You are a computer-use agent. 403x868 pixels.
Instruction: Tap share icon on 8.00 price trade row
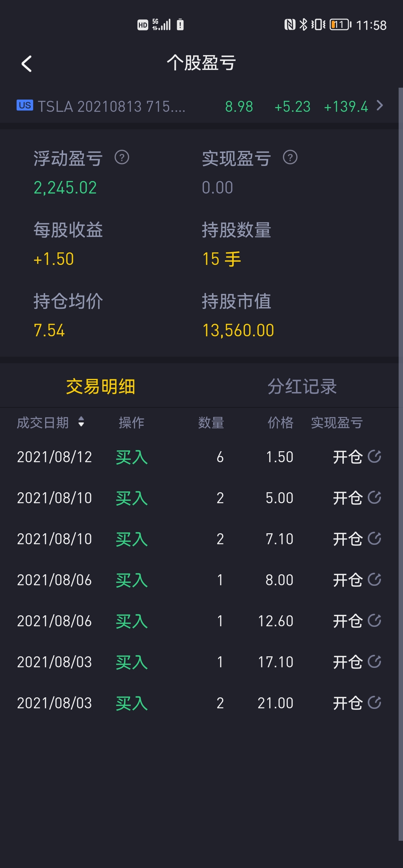click(x=374, y=580)
